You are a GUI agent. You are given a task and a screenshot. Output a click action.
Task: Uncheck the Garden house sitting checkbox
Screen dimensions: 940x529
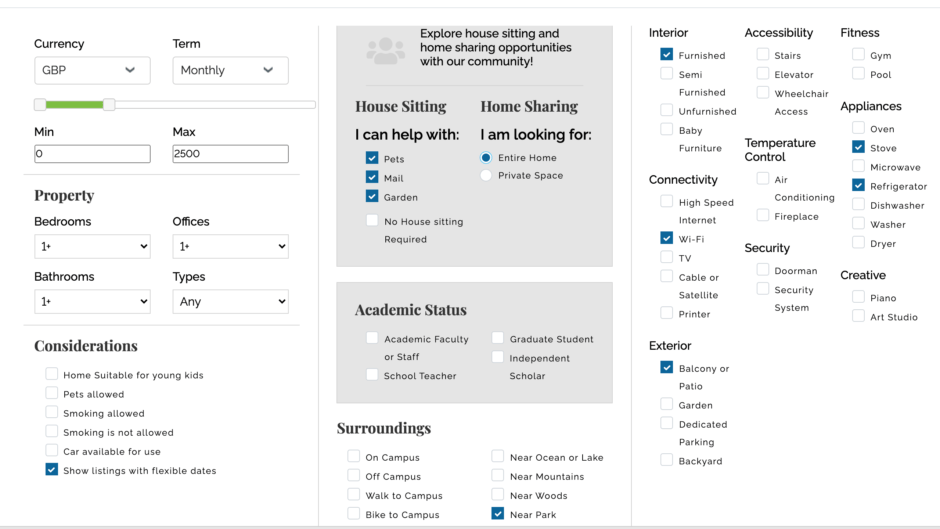coord(372,196)
